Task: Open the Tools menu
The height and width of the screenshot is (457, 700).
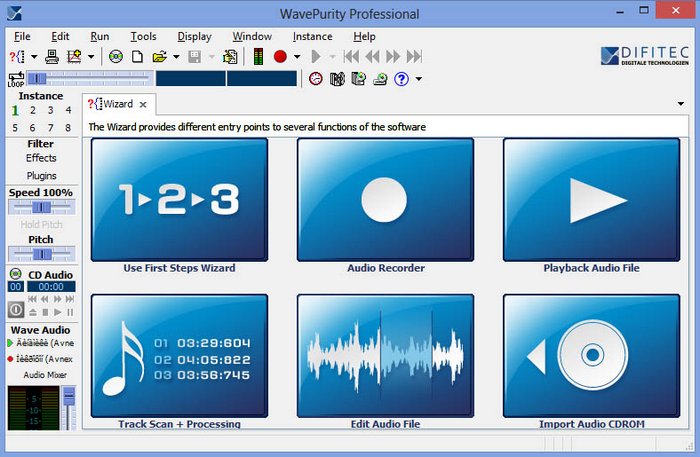Action: tap(143, 37)
